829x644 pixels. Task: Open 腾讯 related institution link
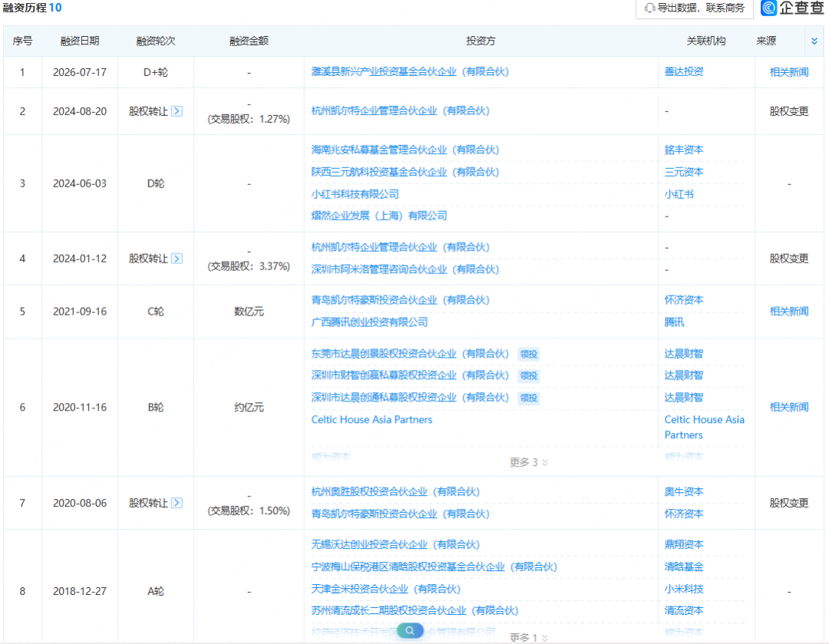[674, 322]
